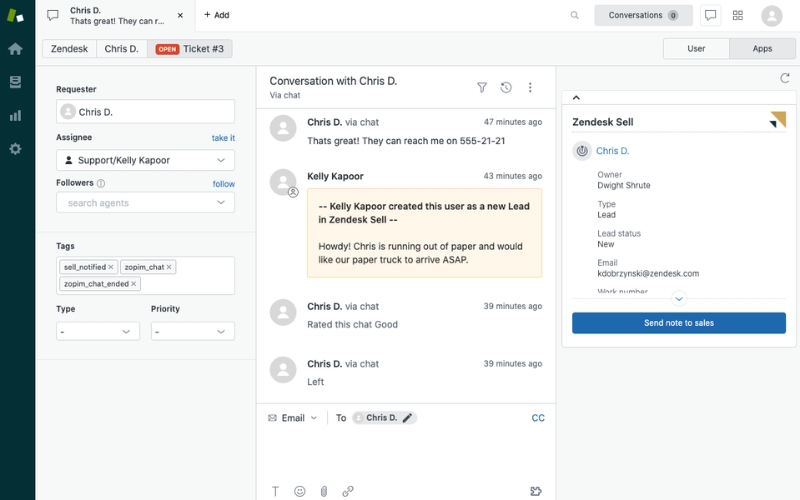
Task: Click the search magnifier icon
Action: (x=574, y=15)
